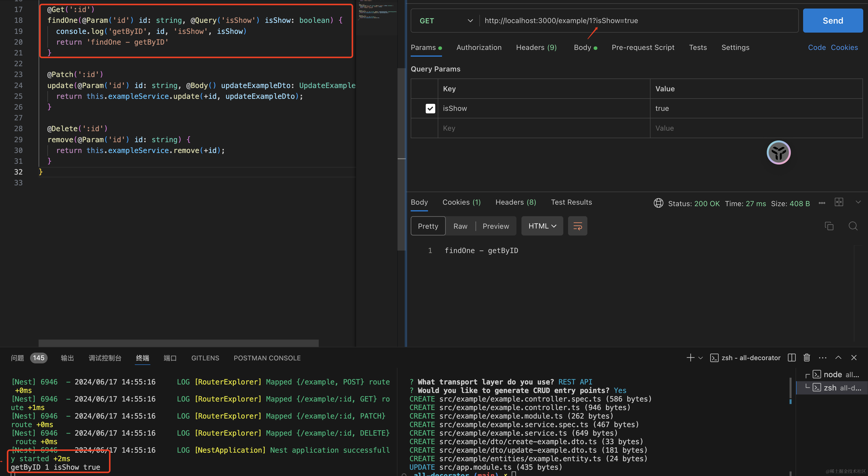Open the response more options ellipsis
This screenshot has height=476, width=868.
point(822,203)
